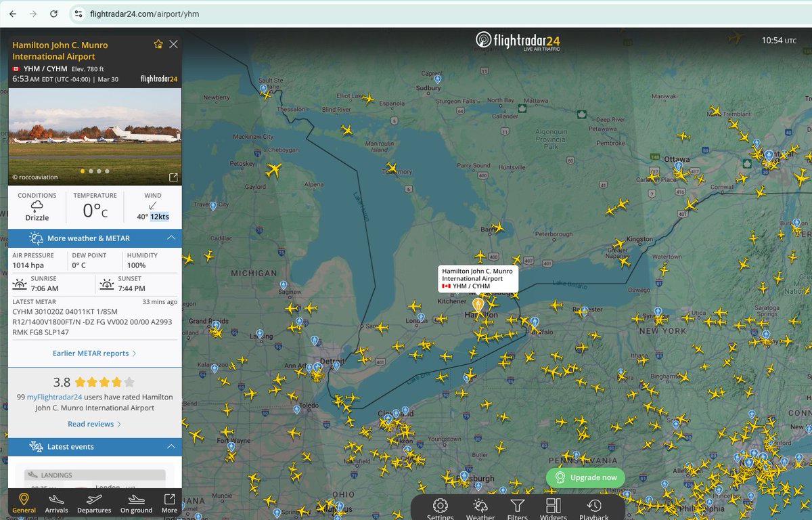Viewport: 812px width, 520px height.
Task: Click the browser back arrow
Action: [x=13, y=14]
